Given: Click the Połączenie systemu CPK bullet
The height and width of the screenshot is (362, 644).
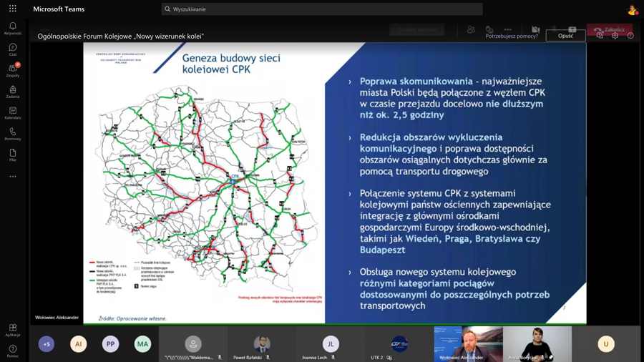Looking at the screenshot, I should 455,222.
